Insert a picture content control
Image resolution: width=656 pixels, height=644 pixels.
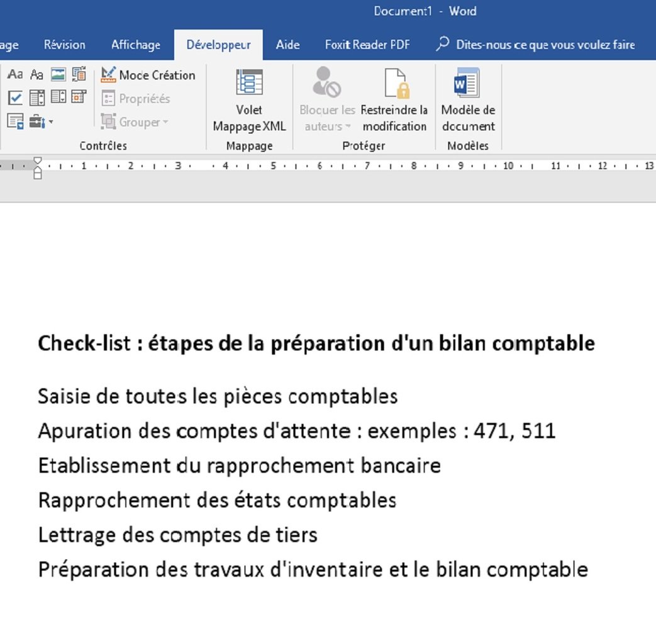coord(57,74)
